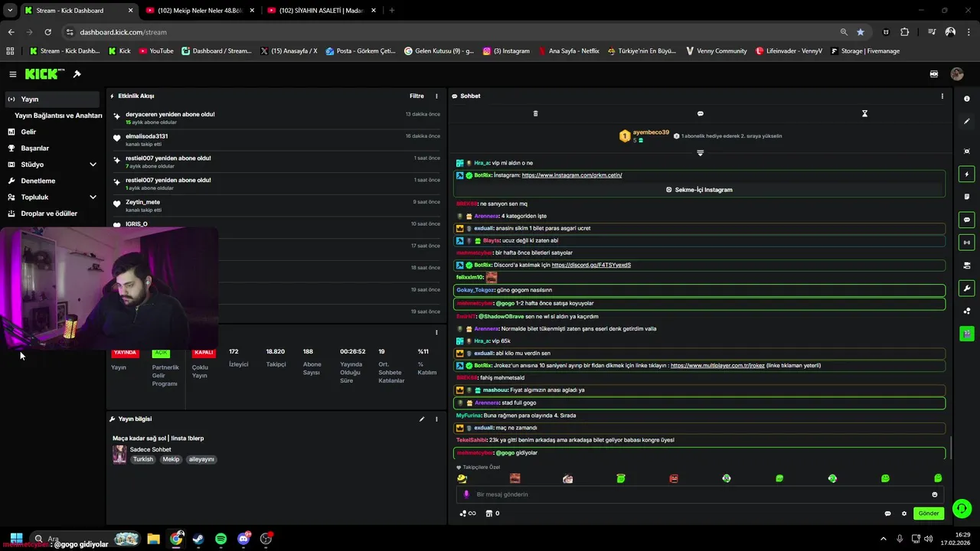
Task: Open the Discord invite link in chat
Action: coord(591,265)
